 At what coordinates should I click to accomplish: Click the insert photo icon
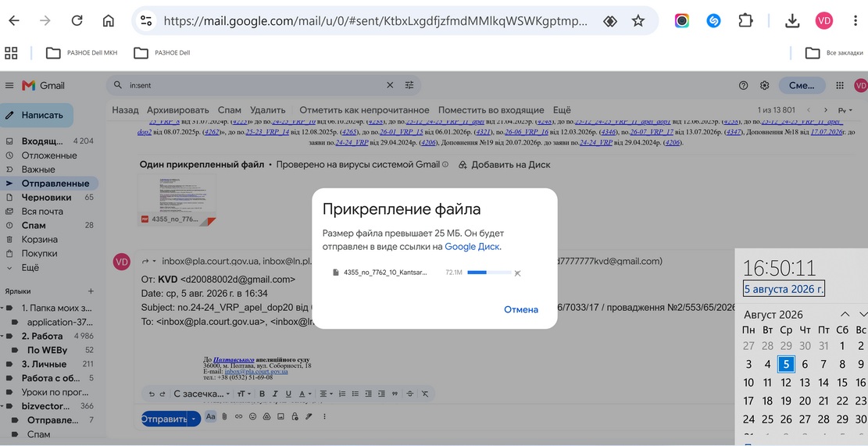click(280, 416)
